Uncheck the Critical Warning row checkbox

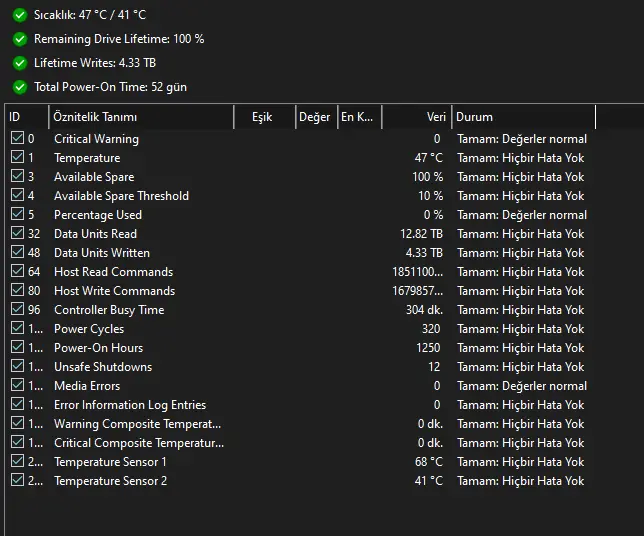coord(17,138)
